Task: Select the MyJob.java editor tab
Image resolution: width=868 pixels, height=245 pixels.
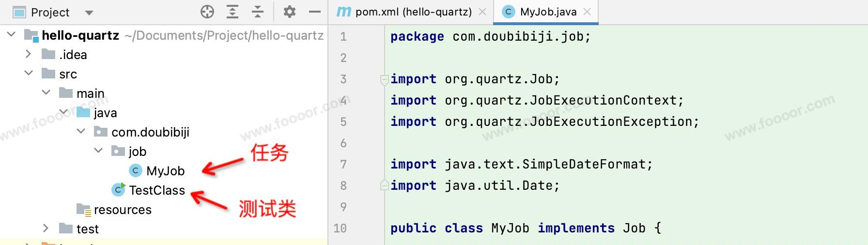Action: (548, 12)
